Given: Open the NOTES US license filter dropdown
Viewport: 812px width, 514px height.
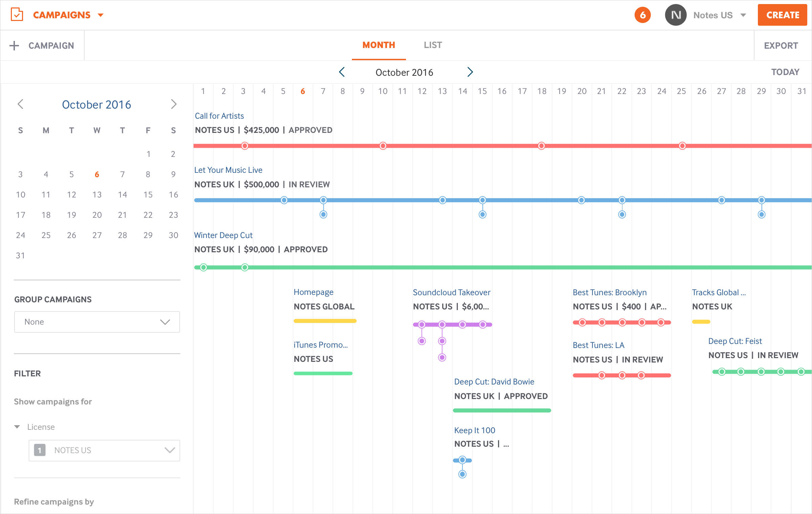Looking at the screenshot, I should coord(104,450).
